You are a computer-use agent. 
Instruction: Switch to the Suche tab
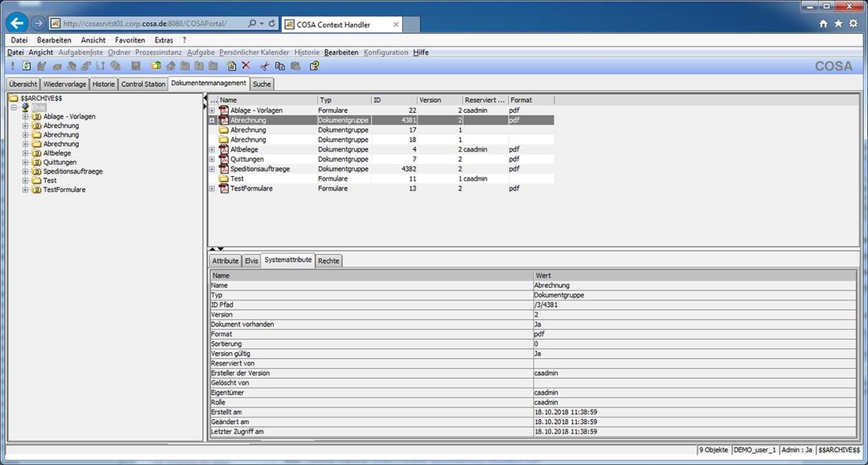(x=261, y=83)
